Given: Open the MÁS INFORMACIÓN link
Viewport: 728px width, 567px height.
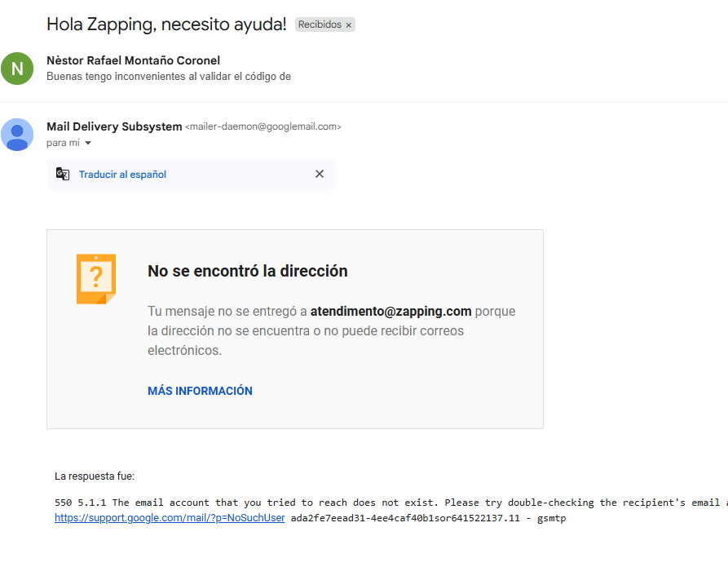Looking at the screenshot, I should click(x=200, y=391).
